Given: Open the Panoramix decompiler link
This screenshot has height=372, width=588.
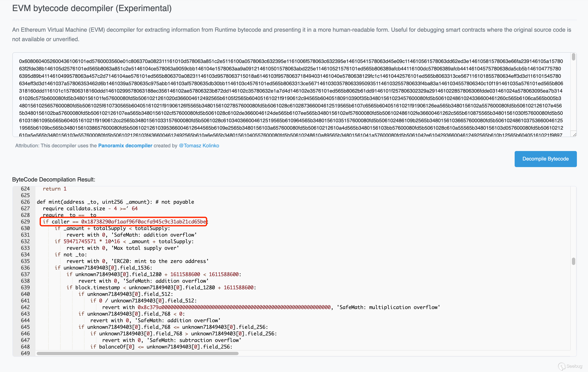Looking at the screenshot, I should click(x=125, y=146).
